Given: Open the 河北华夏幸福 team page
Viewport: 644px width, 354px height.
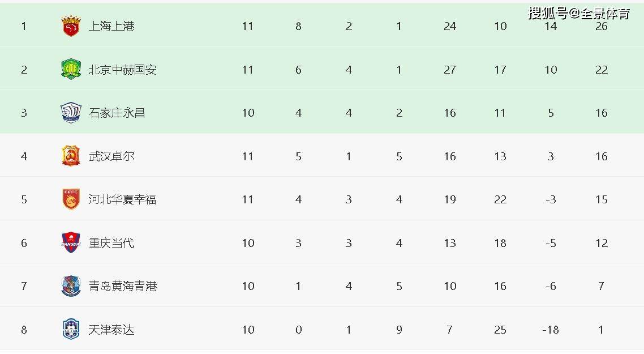Looking at the screenshot, I should [x=122, y=199].
